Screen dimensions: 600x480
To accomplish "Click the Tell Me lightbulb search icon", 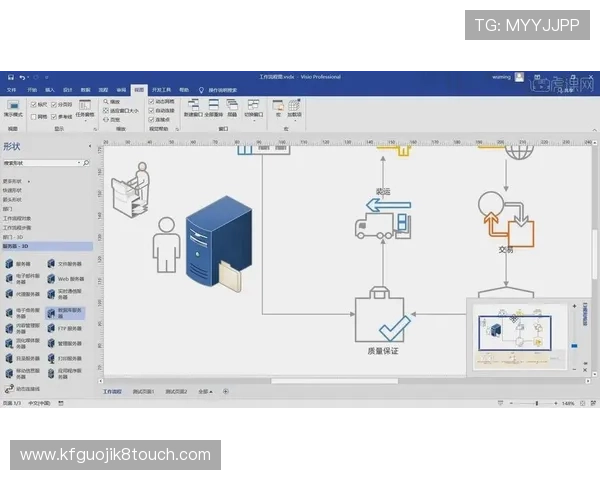I will click(201, 90).
